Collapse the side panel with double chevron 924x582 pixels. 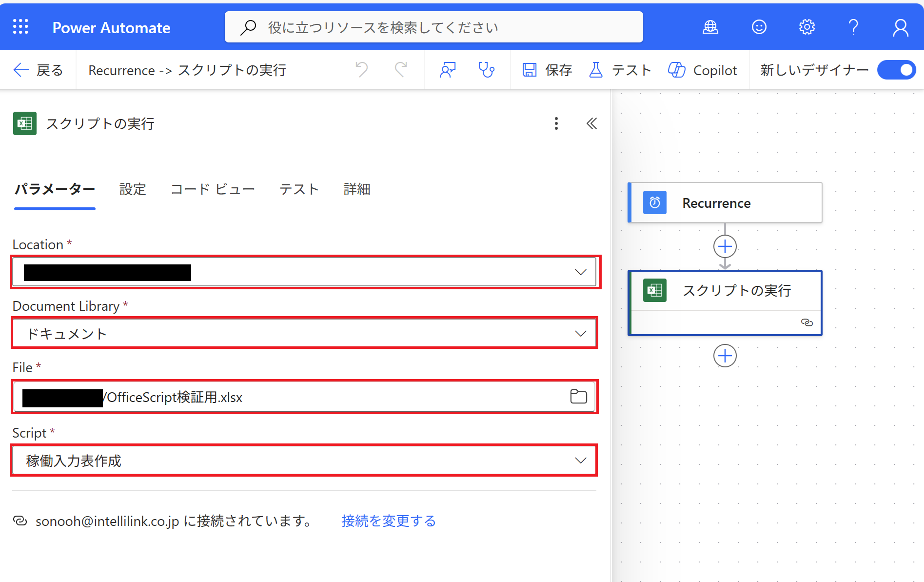591,123
